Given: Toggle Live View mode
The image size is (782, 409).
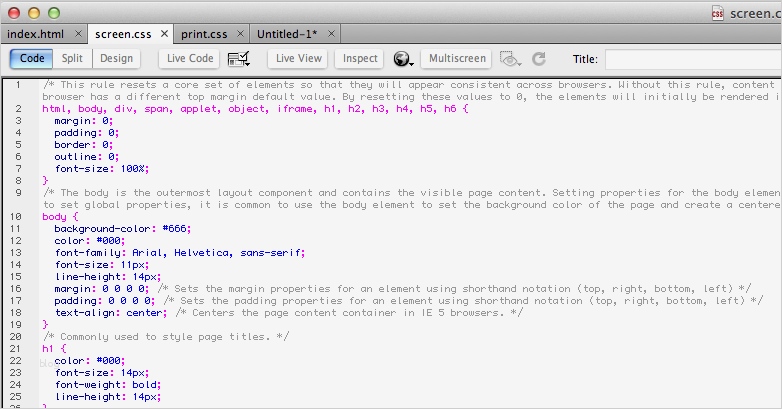Looking at the screenshot, I should pos(299,58).
